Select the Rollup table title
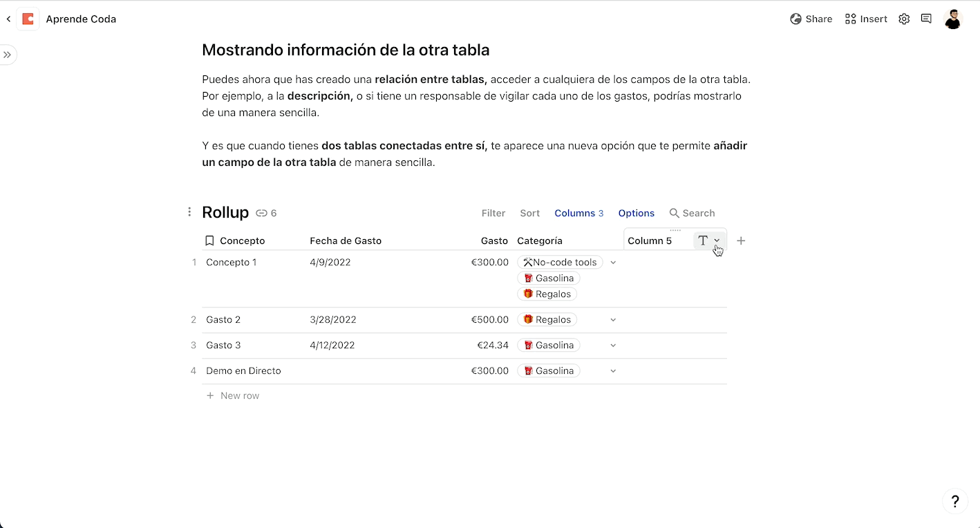 click(x=225, y=212)
